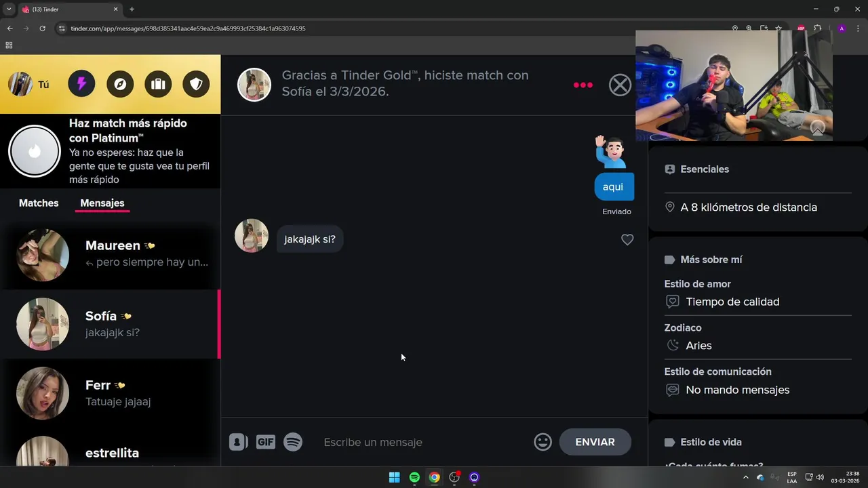Open the work mode briefcase icon
The image size is (868, 488).
pos(158,84)
